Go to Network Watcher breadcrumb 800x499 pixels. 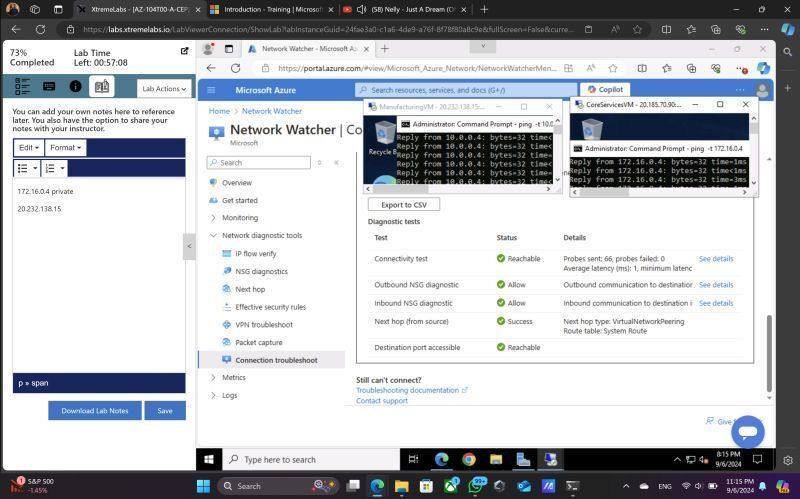pos(271,111)
